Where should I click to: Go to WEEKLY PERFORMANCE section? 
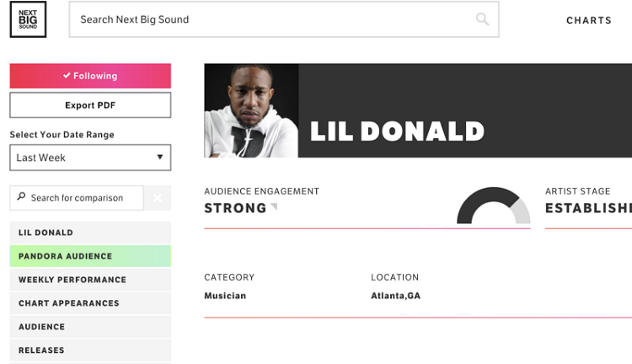click(x=90, y=280)
